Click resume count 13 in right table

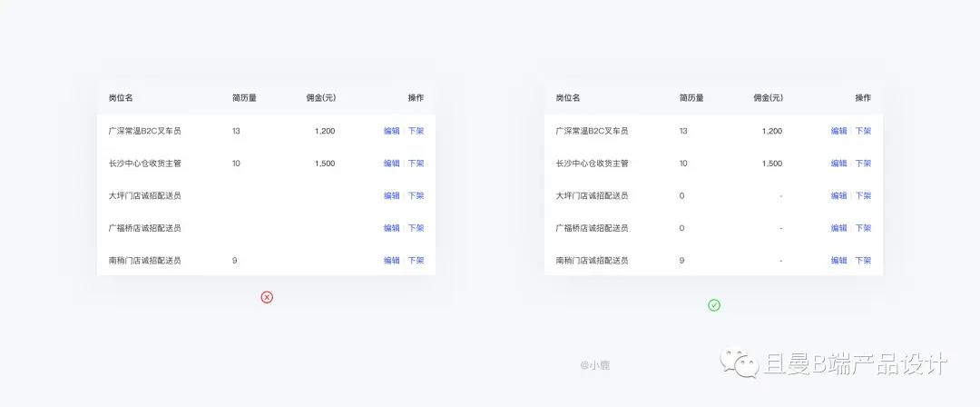(x=683, y=131)
